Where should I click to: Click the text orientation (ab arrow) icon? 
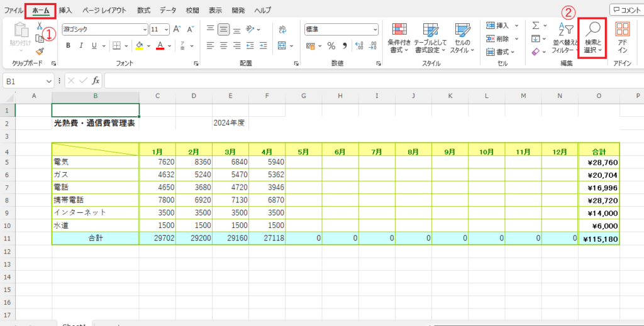(x=250, y=29)
